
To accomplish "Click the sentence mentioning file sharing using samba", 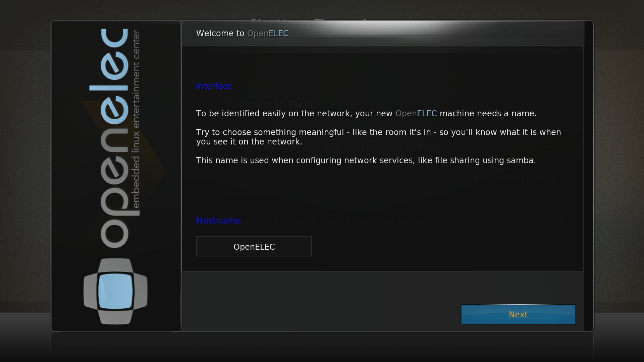I will click(x=366, y=160).
